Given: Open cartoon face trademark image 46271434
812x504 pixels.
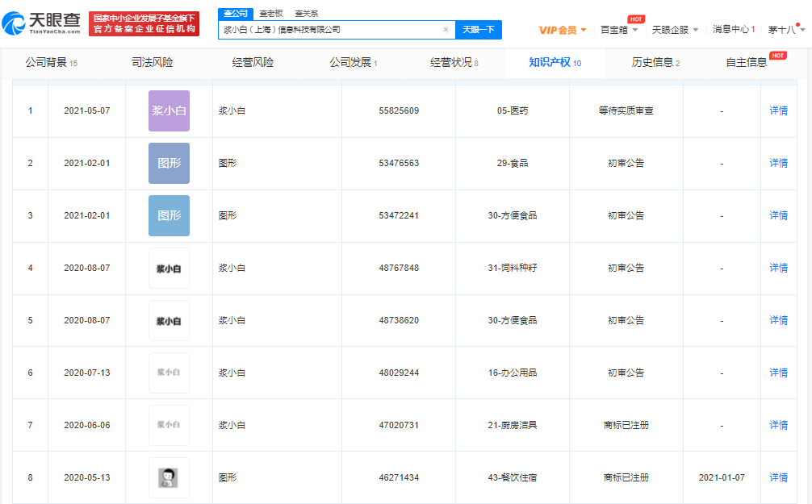Looking at the screenshot, I should click(169, 477).
